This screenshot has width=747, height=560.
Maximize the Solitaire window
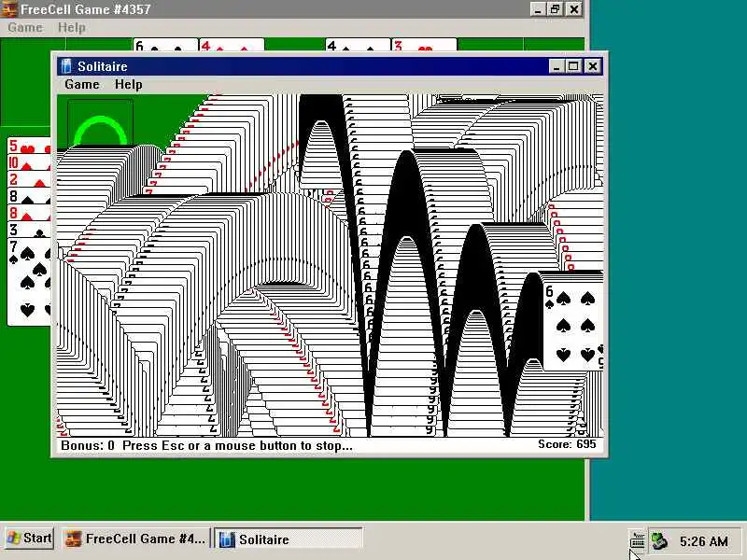[573, 66]
